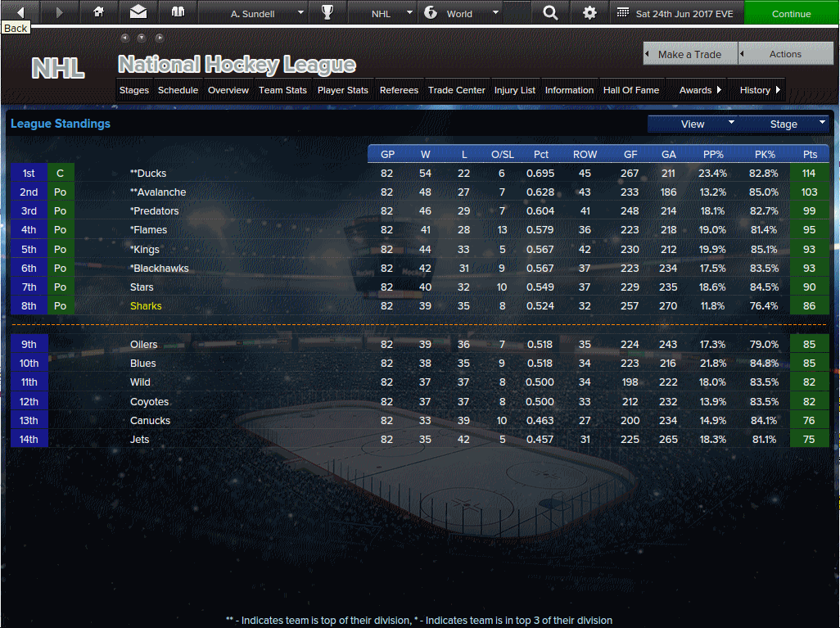Select the Kings team

(x=145, y=249)
